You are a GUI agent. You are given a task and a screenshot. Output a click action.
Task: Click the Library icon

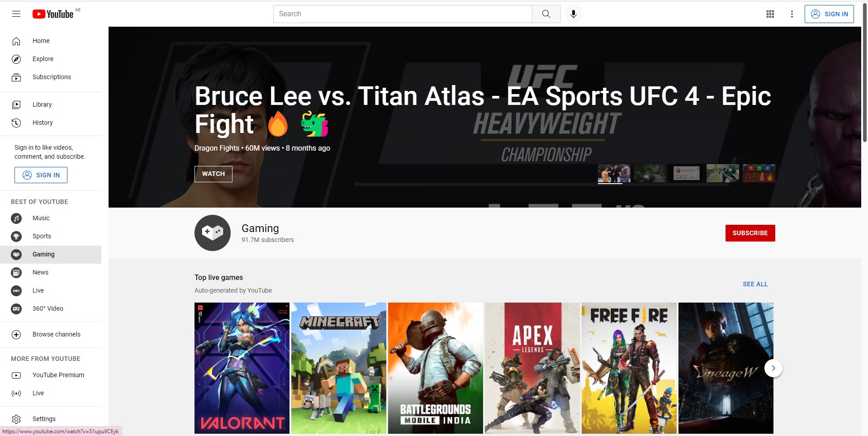pyautogui.click(x=16, y=105)
